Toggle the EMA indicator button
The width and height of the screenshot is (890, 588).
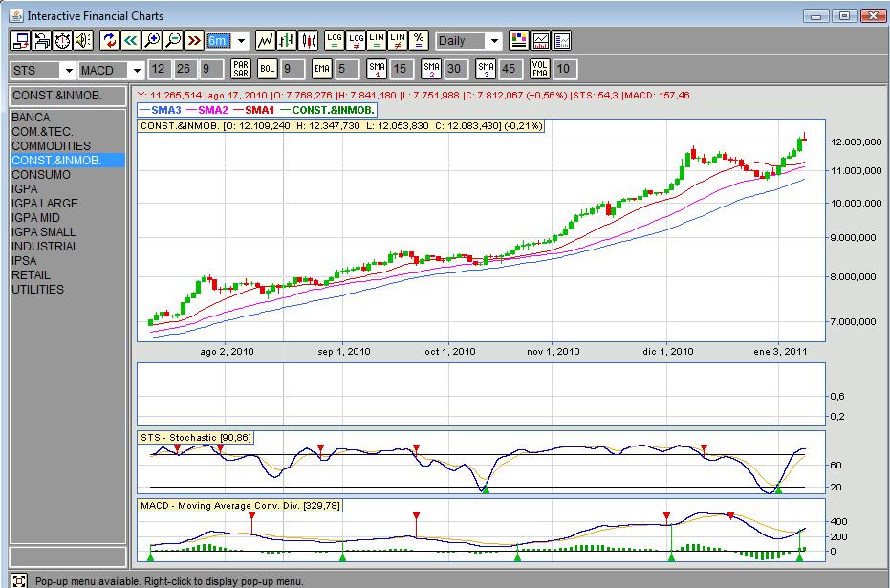tap(322, 69)
